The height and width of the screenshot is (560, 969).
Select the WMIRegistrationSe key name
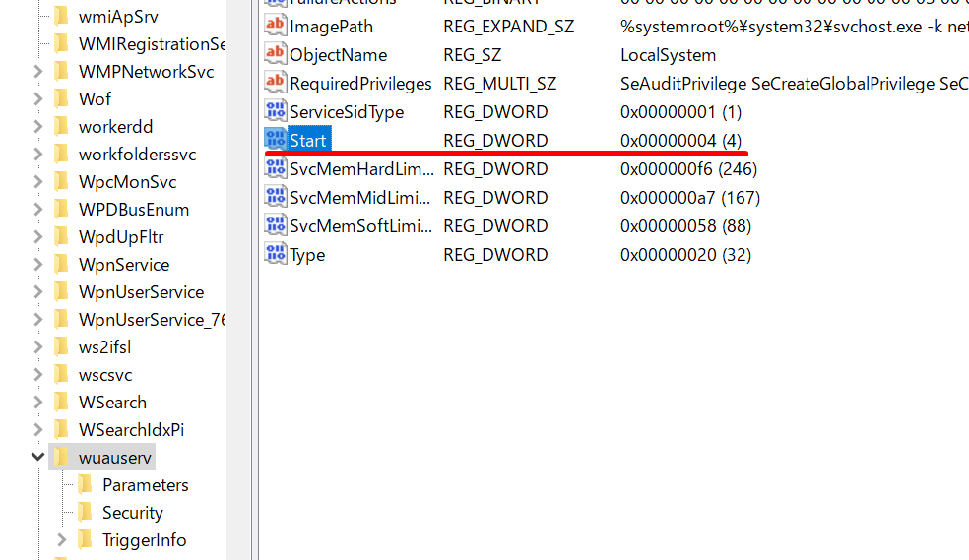click(152, 44)
